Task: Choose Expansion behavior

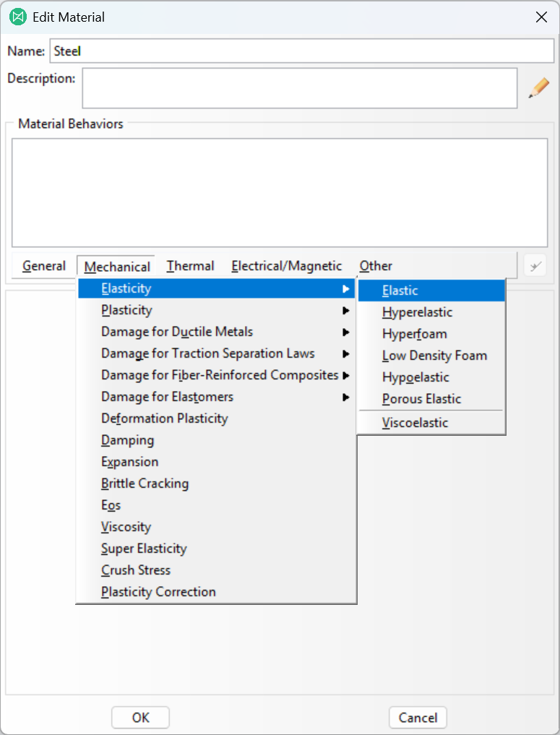Action: pos(217,462)
